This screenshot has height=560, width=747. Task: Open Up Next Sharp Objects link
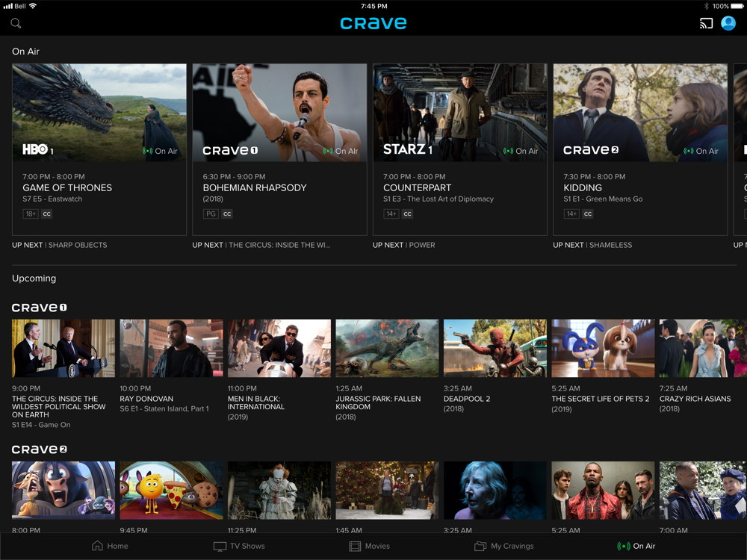[60, 245]
